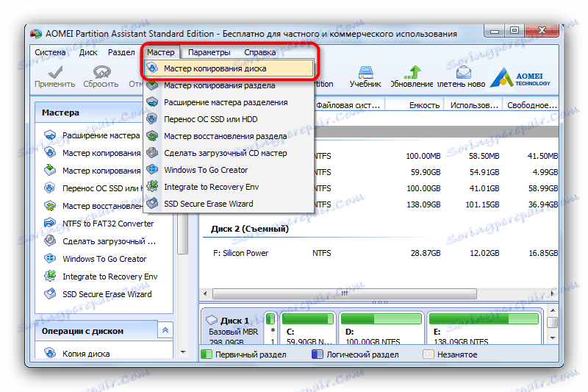This screenshot has height=392, width=588.
Task: Open the Раздел menu
Action: pyautogui.click(x=121, y=52)
